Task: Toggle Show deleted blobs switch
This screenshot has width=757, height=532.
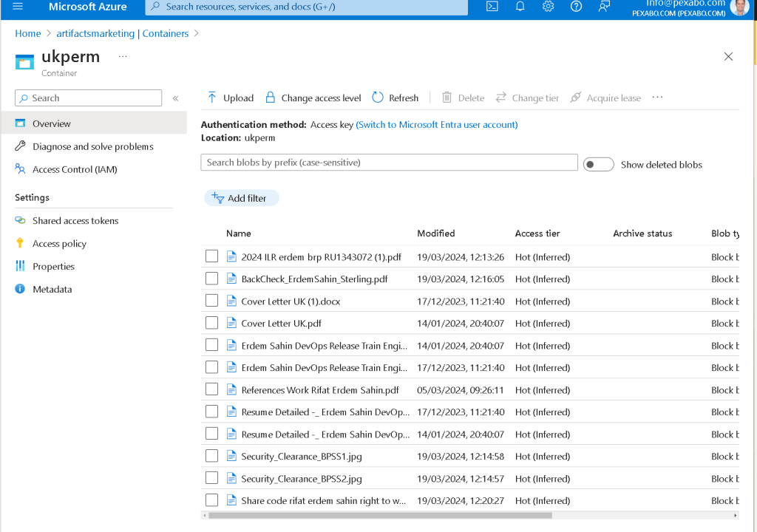Action: click(x=598, y=165)
